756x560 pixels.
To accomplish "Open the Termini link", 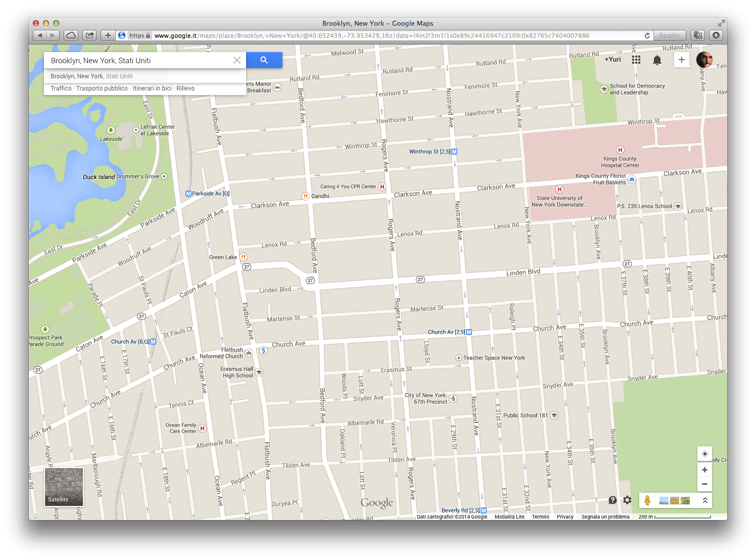I will pos(540,517).
